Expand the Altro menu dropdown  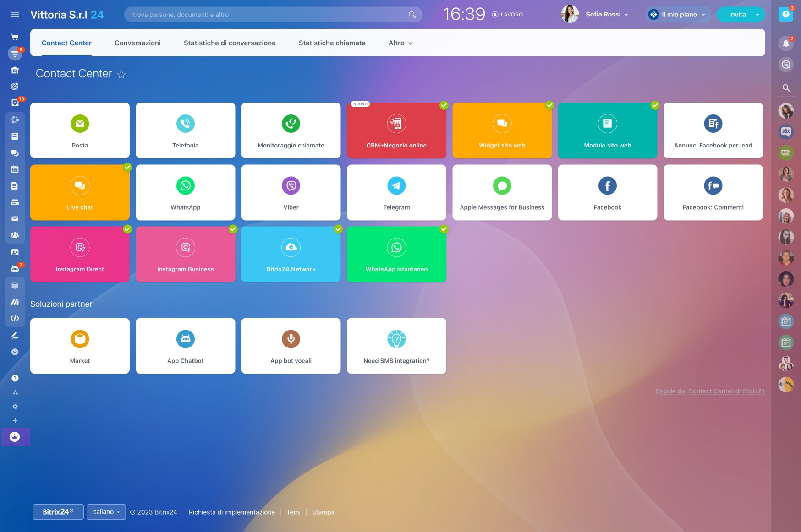click(400, 43)
